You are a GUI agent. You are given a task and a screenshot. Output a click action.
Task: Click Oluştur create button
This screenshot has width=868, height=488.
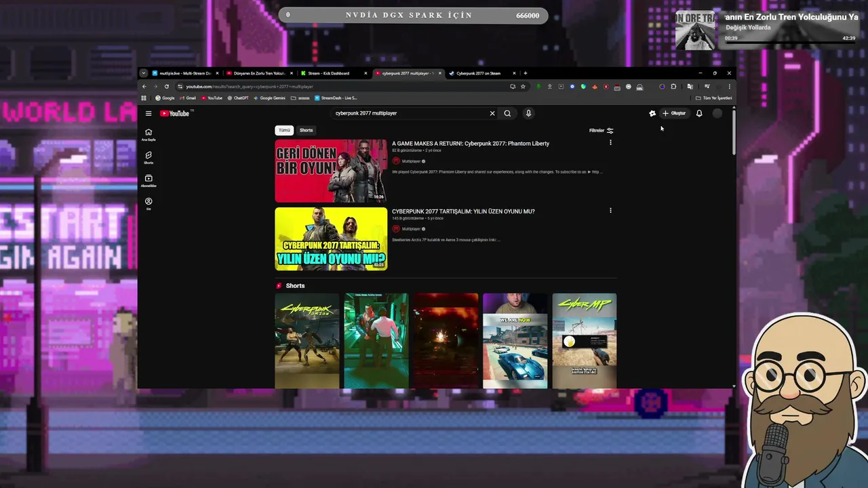[675, 113]
